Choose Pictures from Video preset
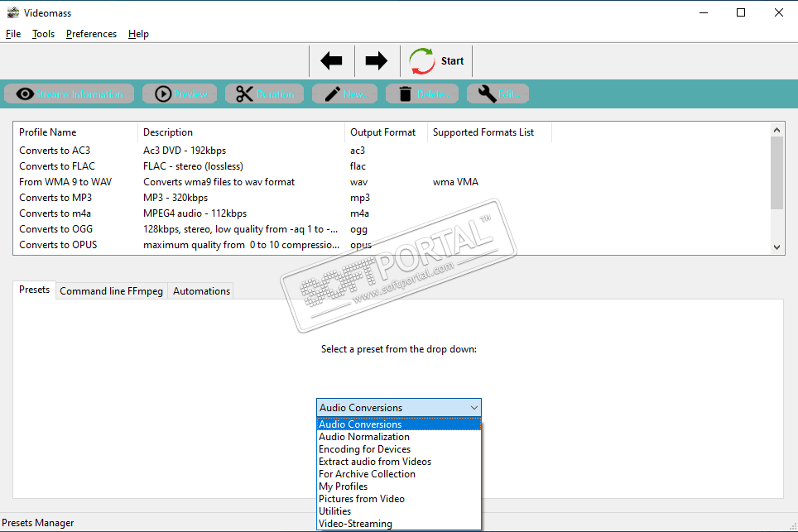This screenshot has width=798, height=532. click(x=399, y=499)
